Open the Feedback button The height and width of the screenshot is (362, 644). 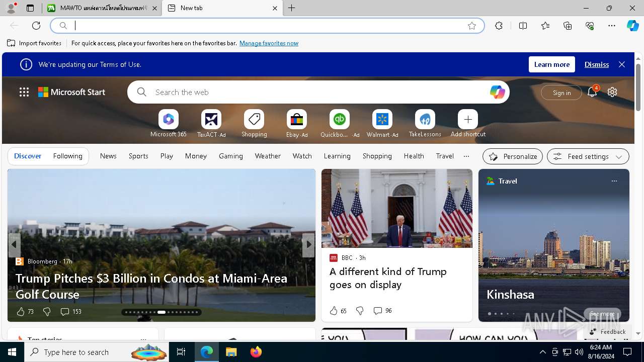coord(607,332)
